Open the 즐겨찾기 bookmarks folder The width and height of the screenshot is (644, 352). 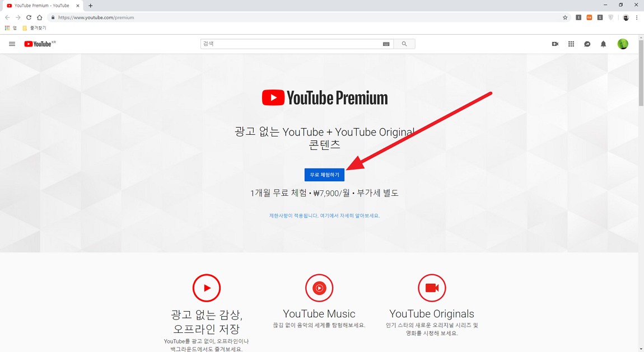click(x=34, y=28)
